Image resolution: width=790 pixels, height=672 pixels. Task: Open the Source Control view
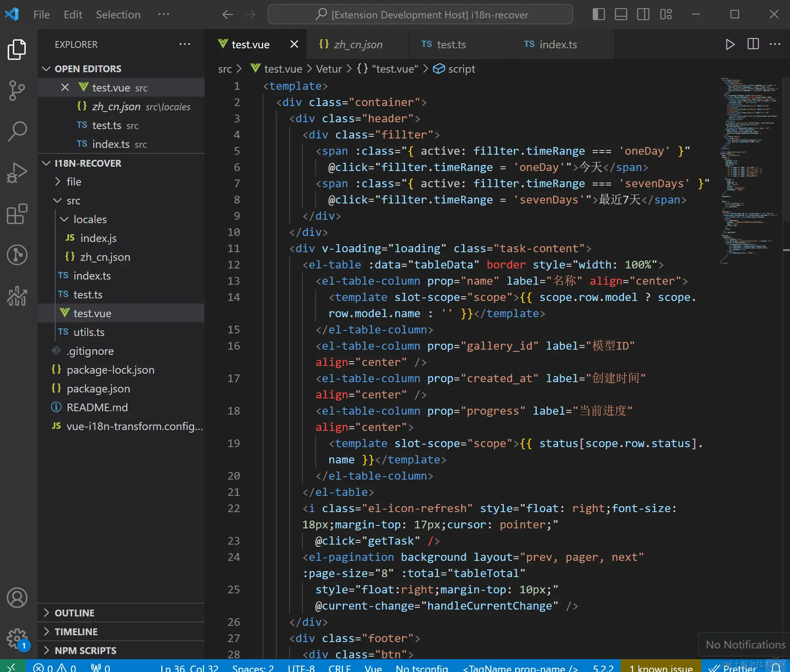[x=17, y=90]
